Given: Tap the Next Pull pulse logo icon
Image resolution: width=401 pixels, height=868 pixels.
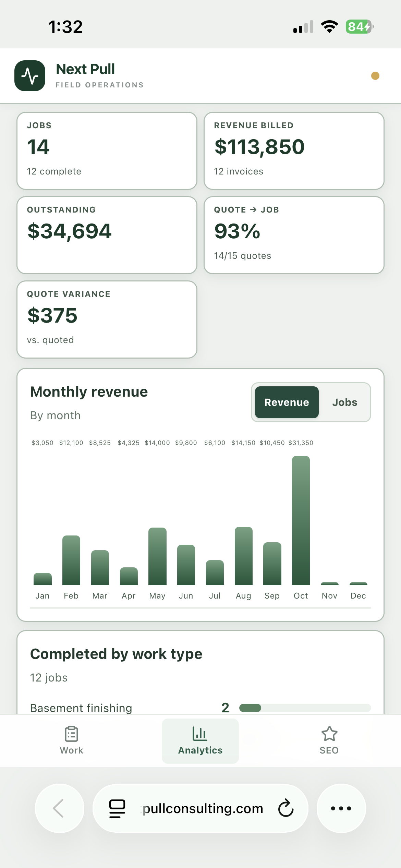Looking at the screenshot, I should click(x=30, y=76).
